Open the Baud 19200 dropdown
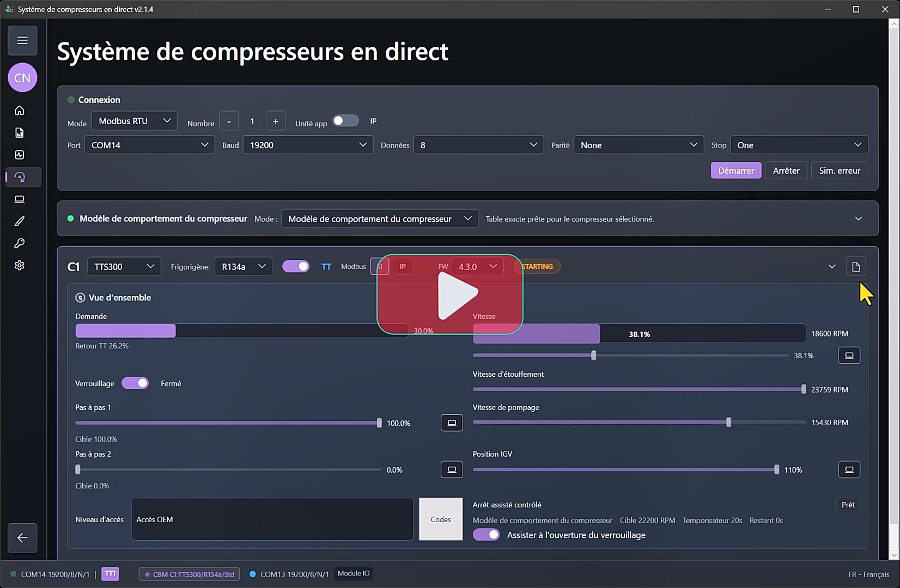Viewport: 900px width, 588px height. click(x=308, y=145)
